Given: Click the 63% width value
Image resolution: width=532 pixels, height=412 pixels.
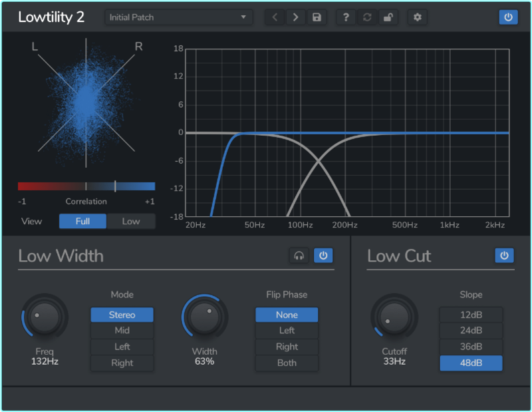Looking at the screenshot, I should click(205, 361).
